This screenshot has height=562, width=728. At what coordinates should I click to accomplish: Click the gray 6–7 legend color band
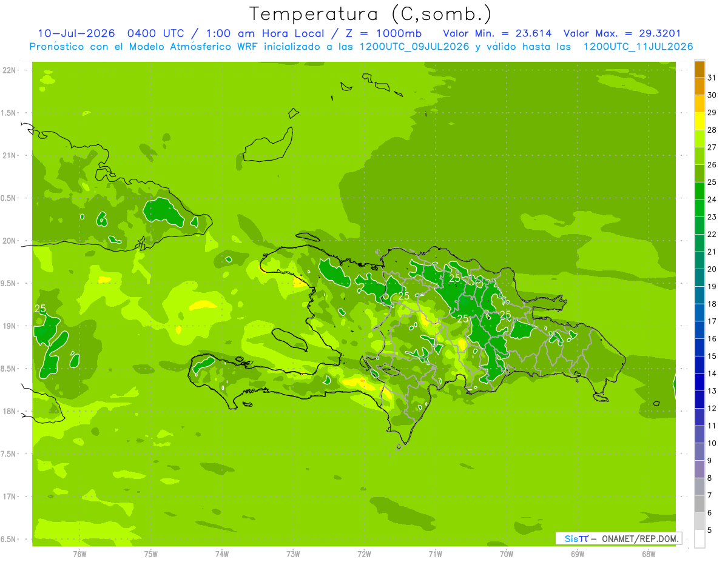click(699, 504)
